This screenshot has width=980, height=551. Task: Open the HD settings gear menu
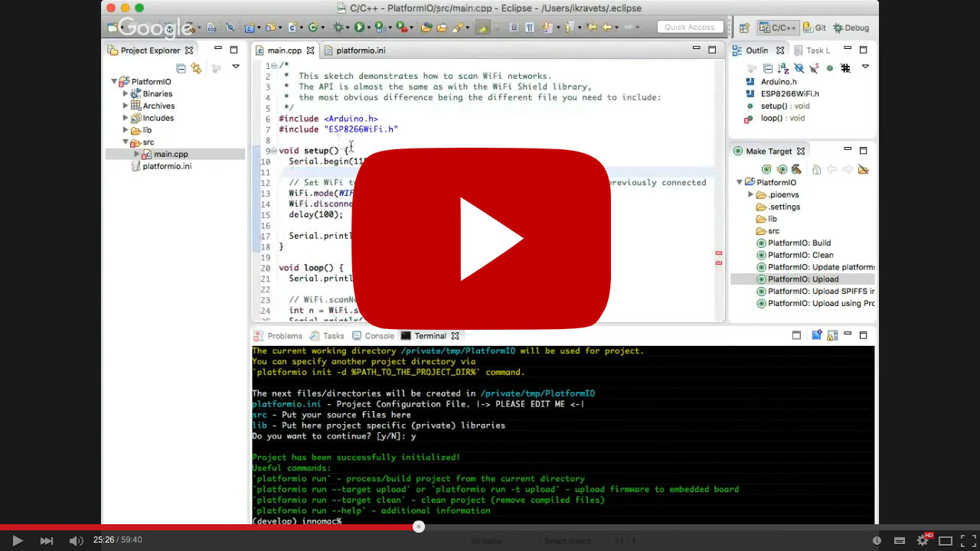924,540
